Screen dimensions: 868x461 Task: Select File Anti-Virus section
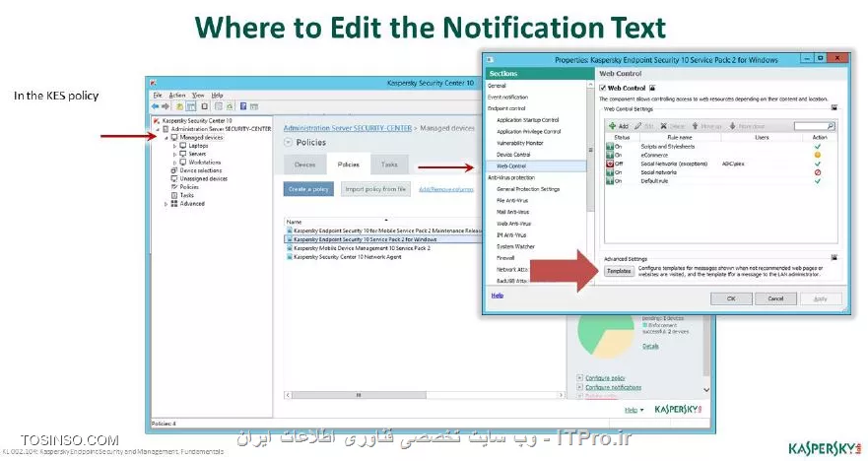click(512, 200)
